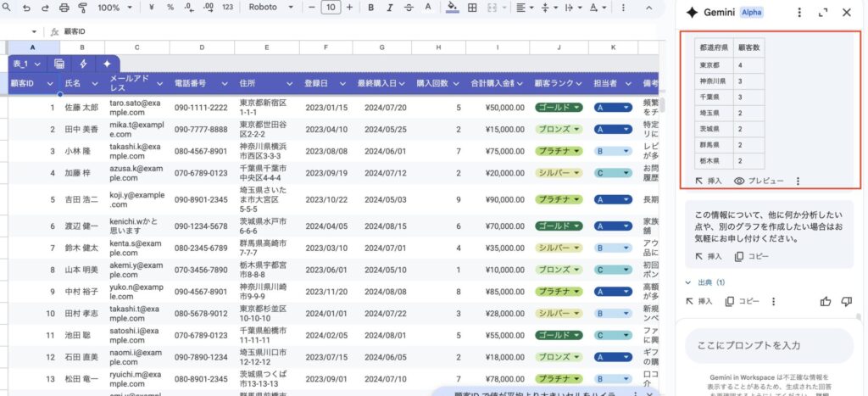Open filter dropdown on 登録日 column header
The image size is (868, 396).
click(342, 84)
